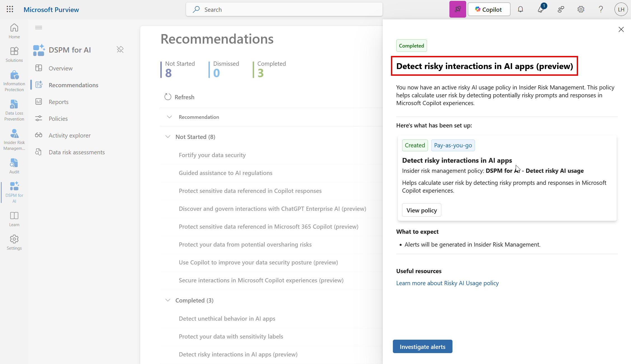Close the details flyout panel
Viewport: 631px width, 364px height.
point(621,29)
